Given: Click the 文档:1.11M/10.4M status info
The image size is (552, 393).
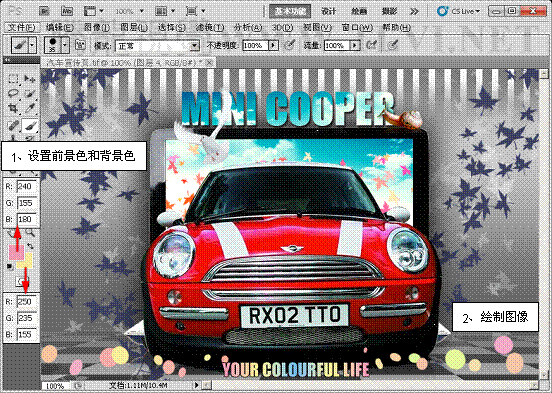Looking at the screenshot, I should 138,386.
